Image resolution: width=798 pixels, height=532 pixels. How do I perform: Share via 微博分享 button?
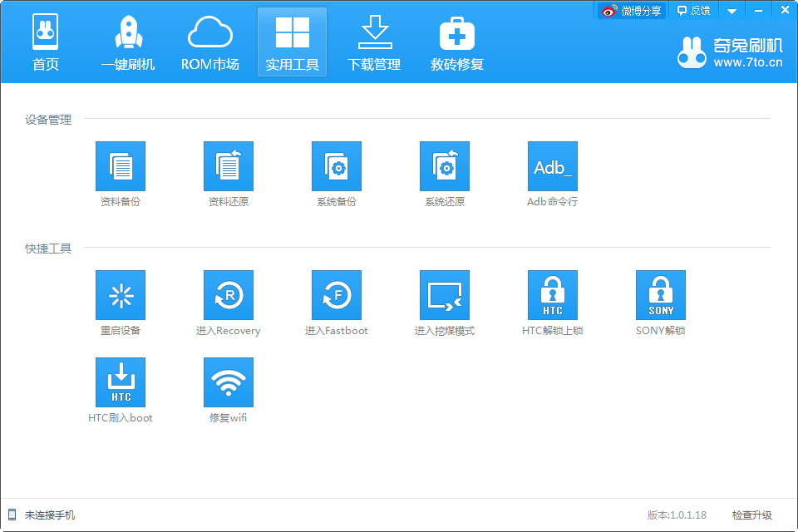(x=632, y=11)
